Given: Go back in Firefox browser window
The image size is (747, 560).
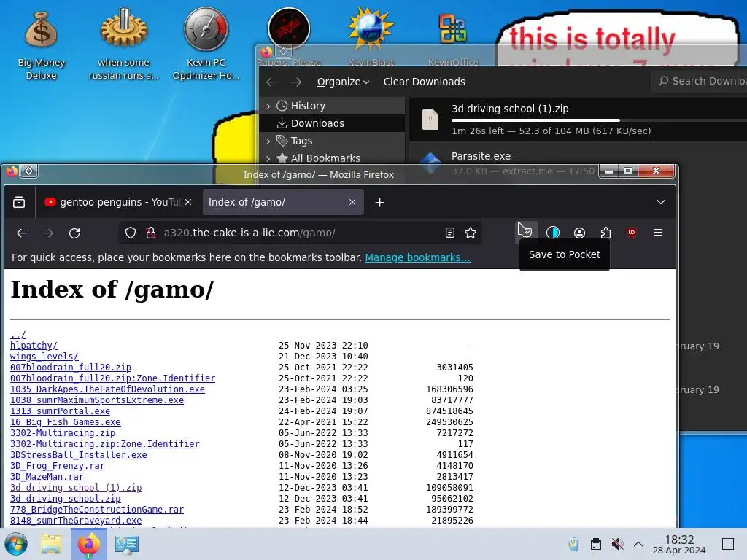Looking at the screenshot, I should pyautogui.click(x=22, y=233).
